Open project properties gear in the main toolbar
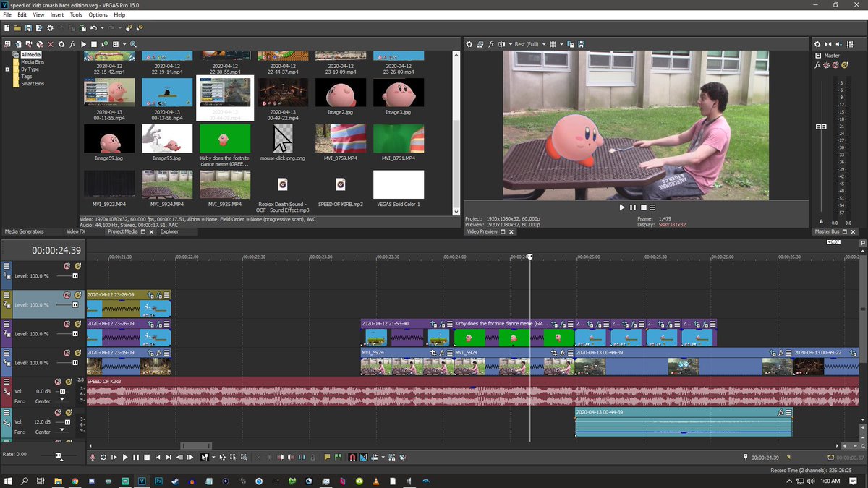 [x=50, y=28]
